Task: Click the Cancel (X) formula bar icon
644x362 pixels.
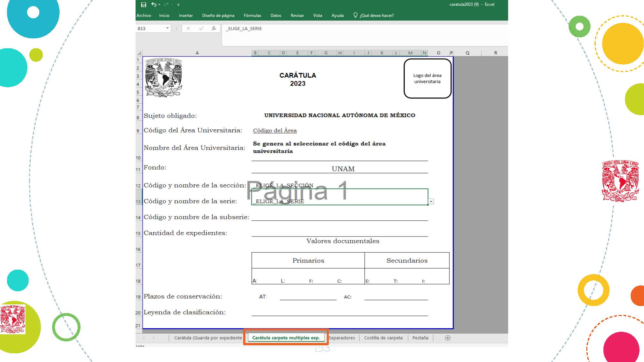Action: pos(188,29)
